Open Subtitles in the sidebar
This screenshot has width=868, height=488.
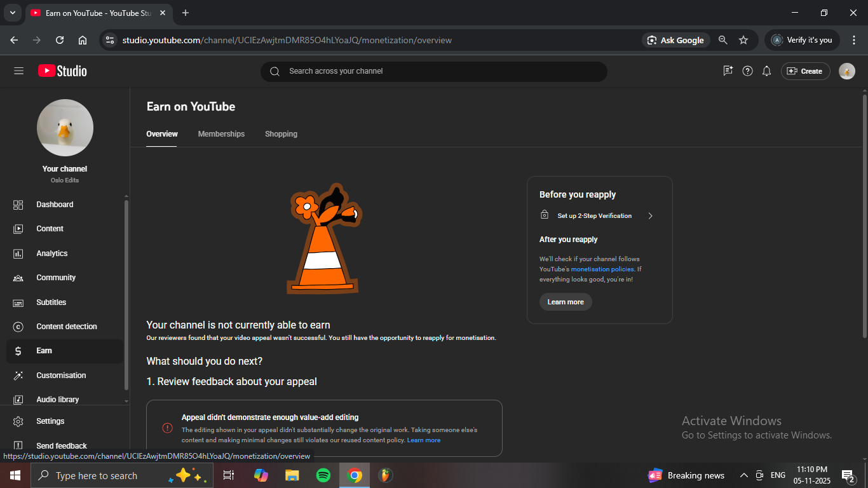click(51, 302)
